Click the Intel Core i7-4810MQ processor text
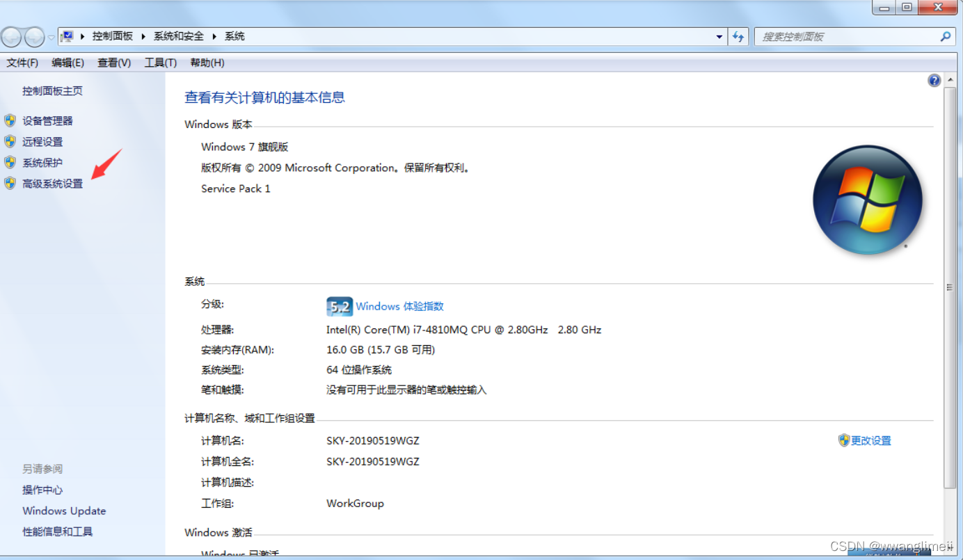The width and height of the screenshot is (963, 560). [463, 329]
